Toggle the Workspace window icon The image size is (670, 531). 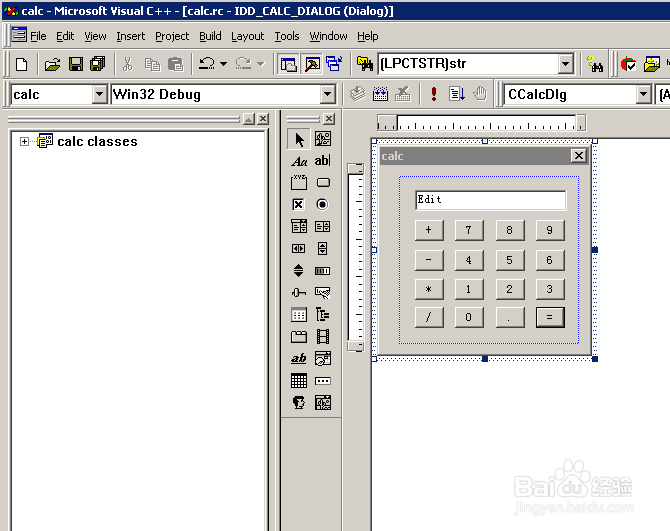click(288, 65)
